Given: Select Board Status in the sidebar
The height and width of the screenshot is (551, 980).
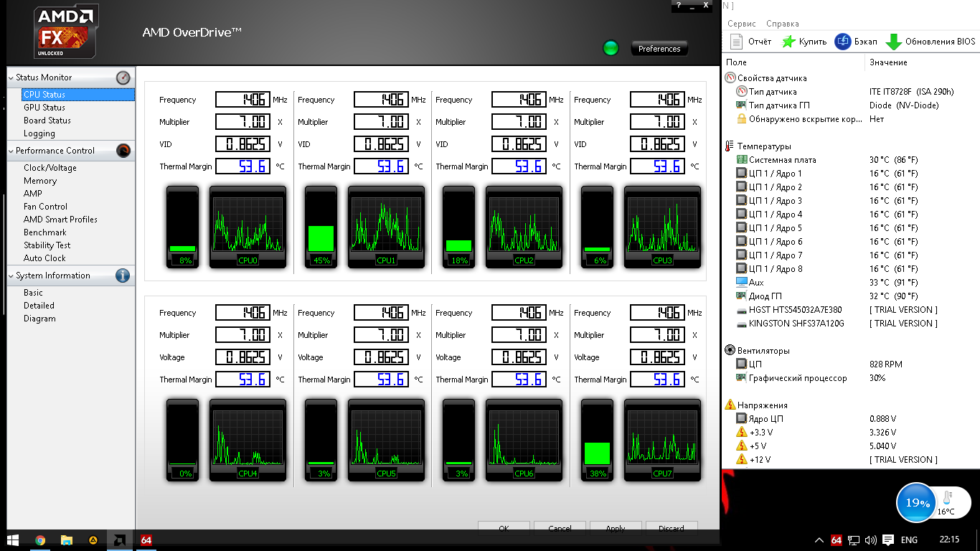Looking at the screenshot, I should (47, 121).
